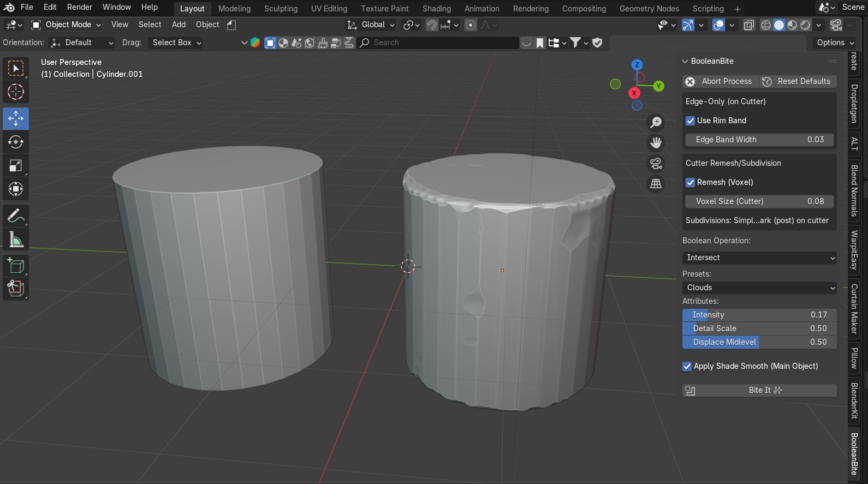Open the Render menu

(80, 7)
